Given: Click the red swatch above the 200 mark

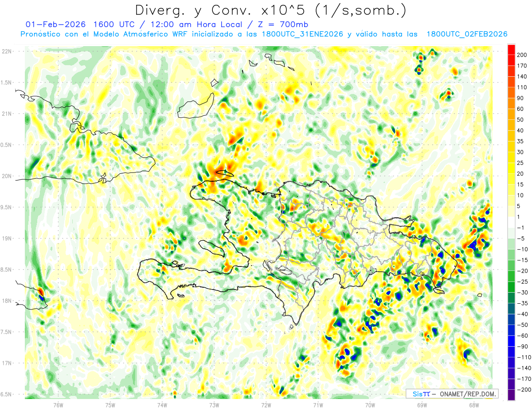Looking at the screenshot, I should click(511, 50).
